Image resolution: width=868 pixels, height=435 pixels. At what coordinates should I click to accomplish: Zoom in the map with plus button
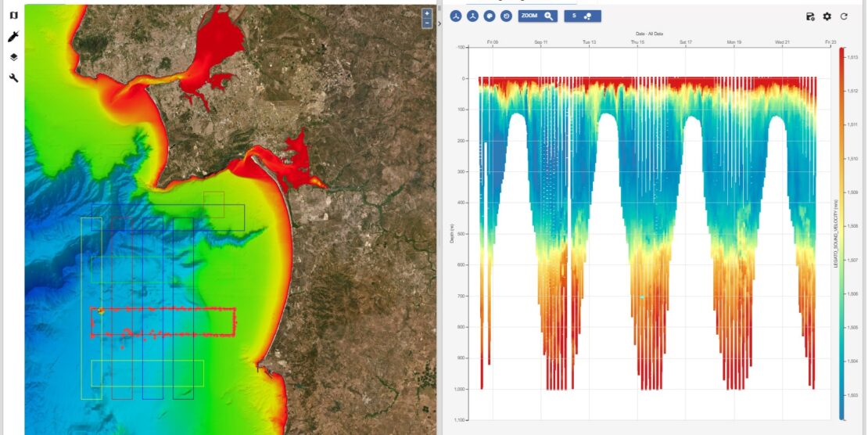tap(427, 13)
